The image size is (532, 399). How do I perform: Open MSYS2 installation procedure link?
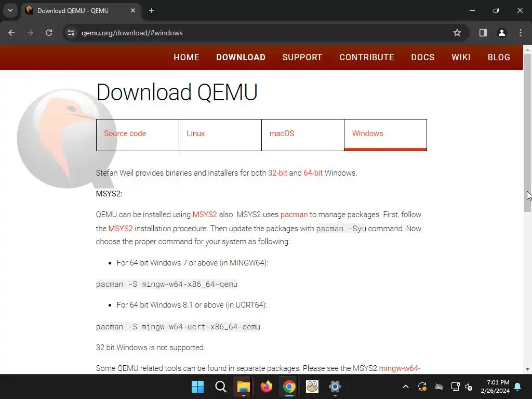coord(121,229)
